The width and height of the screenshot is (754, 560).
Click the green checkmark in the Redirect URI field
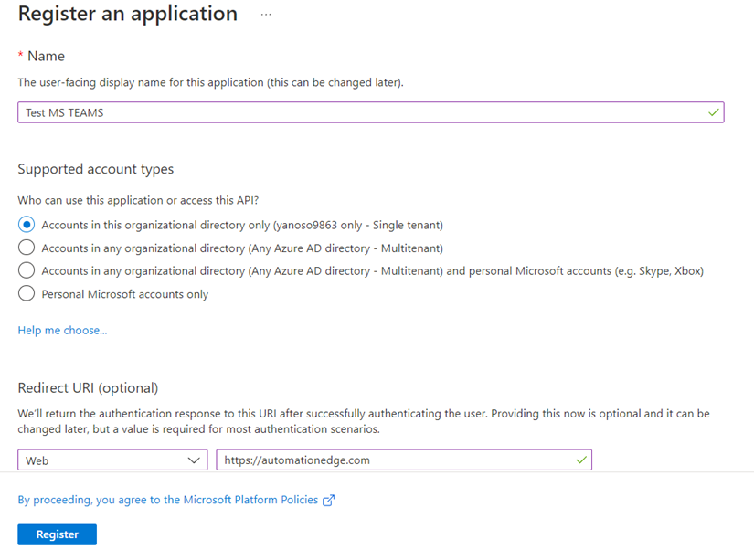coord(580,460)
